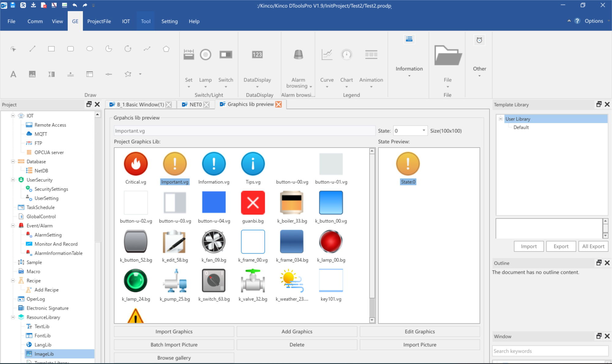Collapse the Event/Alarm tree node
The height and width of the screenshot is (364, 612).
tap(13, 226)
